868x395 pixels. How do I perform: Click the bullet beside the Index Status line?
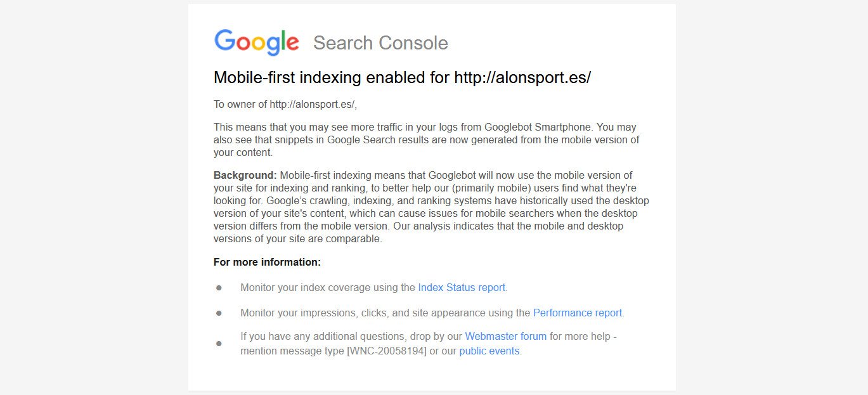tap(219, 288)
